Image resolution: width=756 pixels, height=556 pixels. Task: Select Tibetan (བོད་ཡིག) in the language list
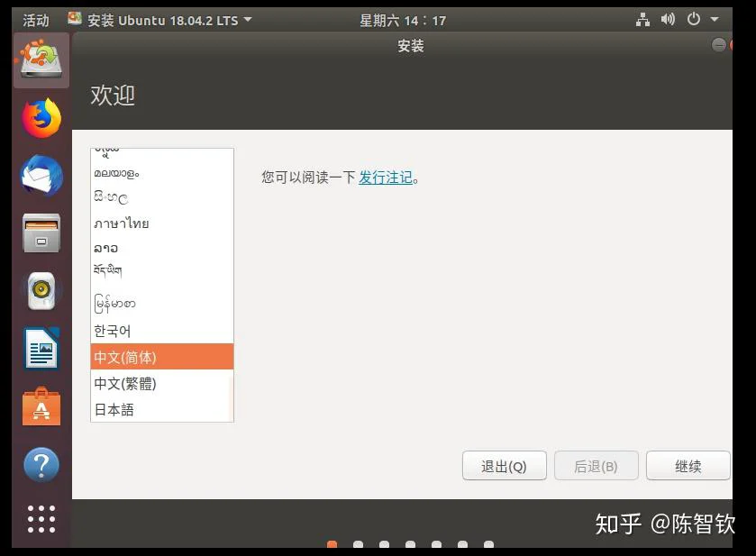[x=162, y=271]
